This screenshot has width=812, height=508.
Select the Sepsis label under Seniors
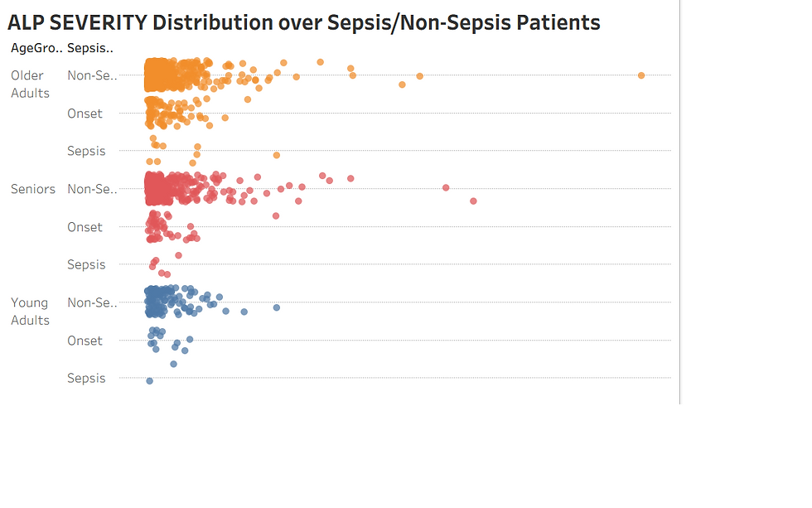coord(86,264)
